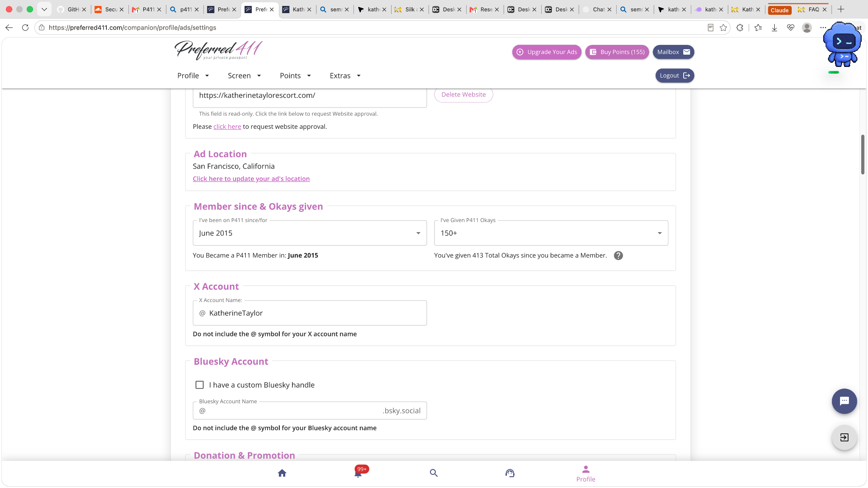Image resolution: width=868 pixels, height=488 pixels.
Task: Click into the Bluesky Account Name field
Action: (310, 410)
